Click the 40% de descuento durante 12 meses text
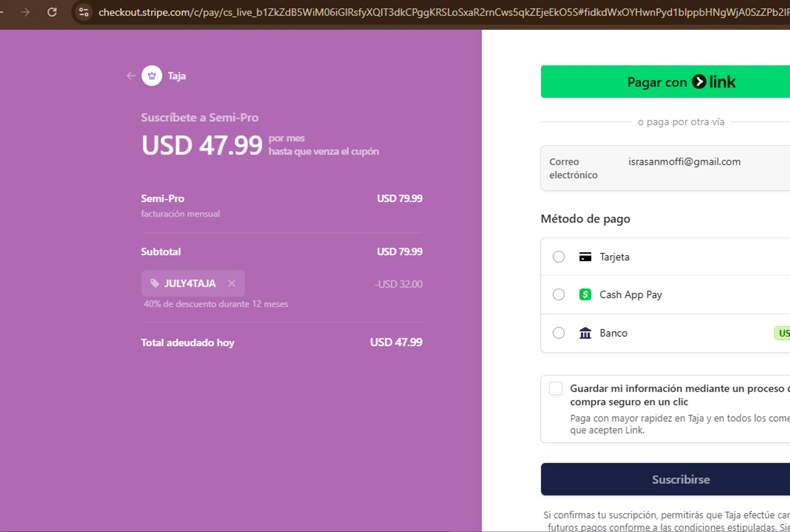 point(216,304)
